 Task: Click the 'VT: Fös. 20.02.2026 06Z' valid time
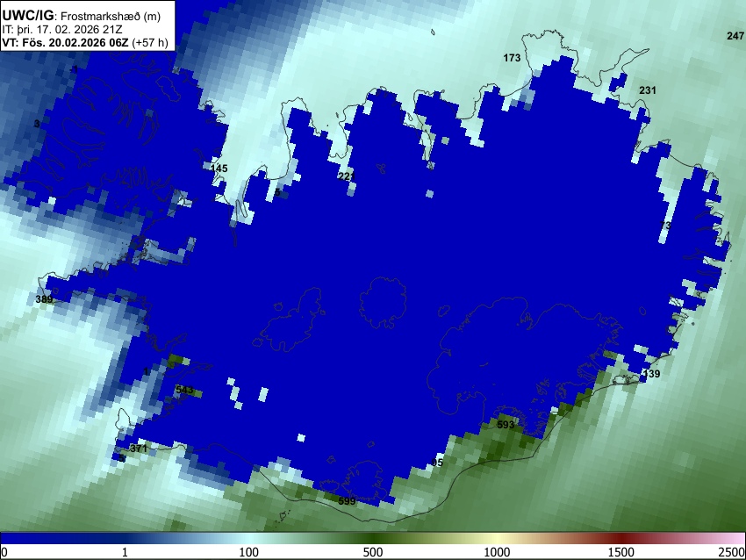tap(65, 42)
